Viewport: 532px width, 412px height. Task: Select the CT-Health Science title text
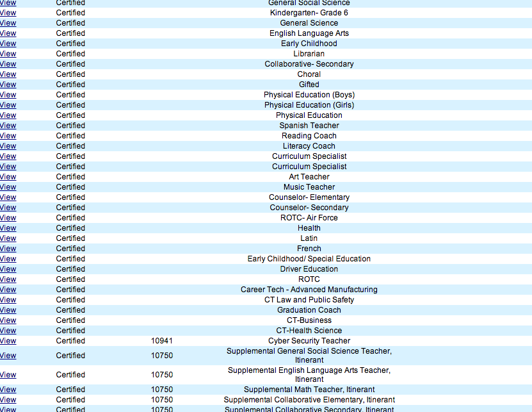(x=309, y=331)
